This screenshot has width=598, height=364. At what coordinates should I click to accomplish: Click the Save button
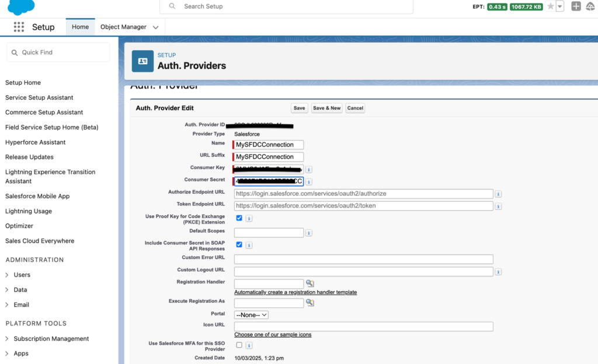300,108
